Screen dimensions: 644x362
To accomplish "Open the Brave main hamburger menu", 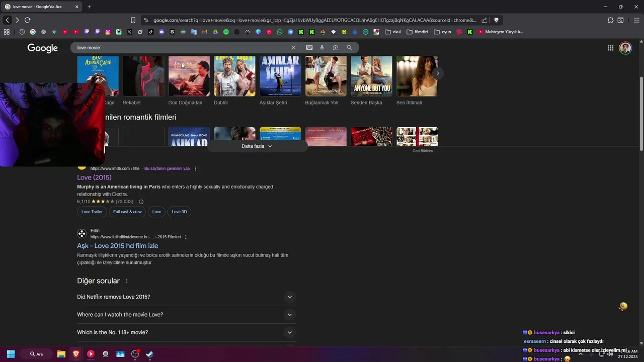I will (636, 20).
